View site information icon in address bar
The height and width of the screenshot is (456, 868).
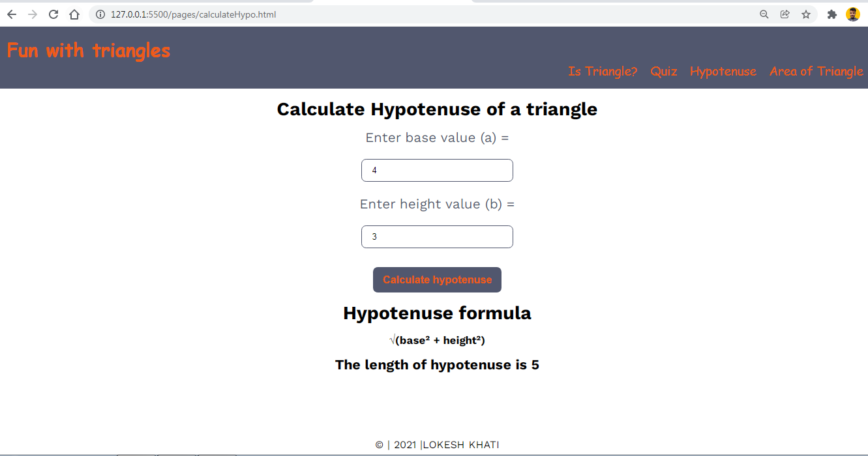(100, 14)
